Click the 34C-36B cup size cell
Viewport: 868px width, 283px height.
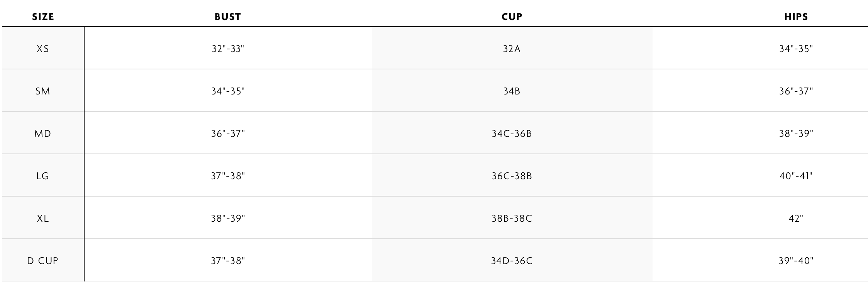point(512,134)
